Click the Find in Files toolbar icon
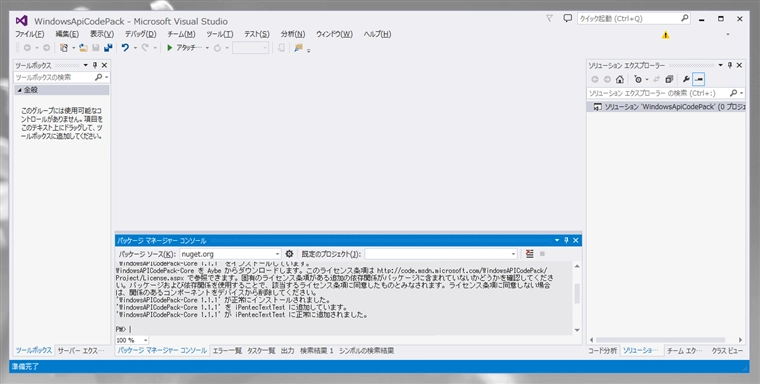Viewport: 760px width, 384px height. pyautogui.click(x=299, y=48)
